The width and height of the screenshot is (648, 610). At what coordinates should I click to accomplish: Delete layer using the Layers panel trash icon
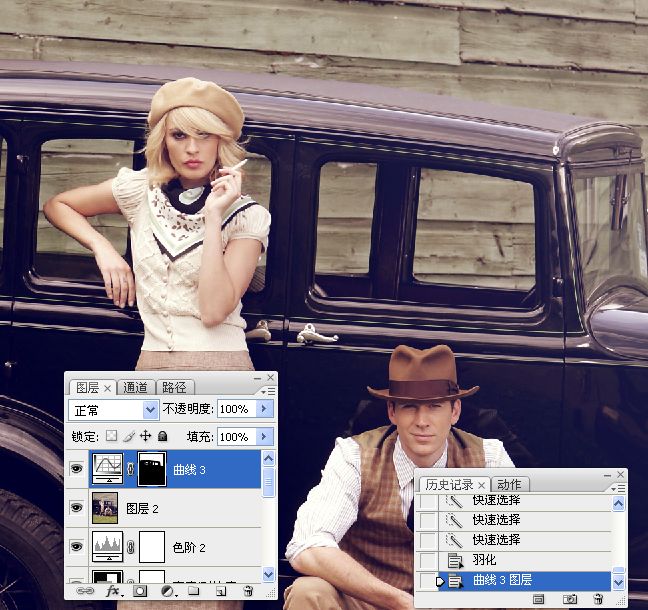[246, 591]
